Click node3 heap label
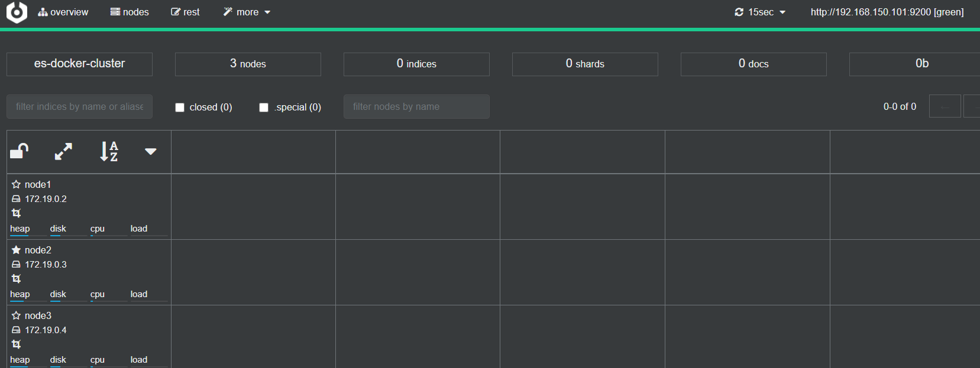This screenshot has width=980, height=368. tap(20, 359)
